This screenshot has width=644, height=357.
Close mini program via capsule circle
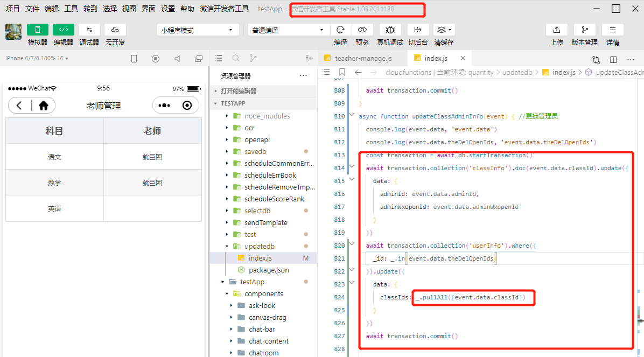tap(187, 106)
